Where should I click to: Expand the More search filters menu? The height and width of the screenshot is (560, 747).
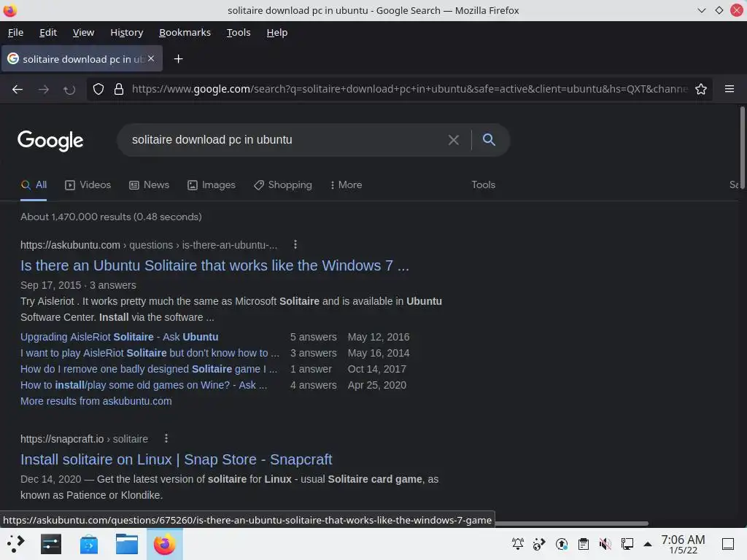pos(346,184)
